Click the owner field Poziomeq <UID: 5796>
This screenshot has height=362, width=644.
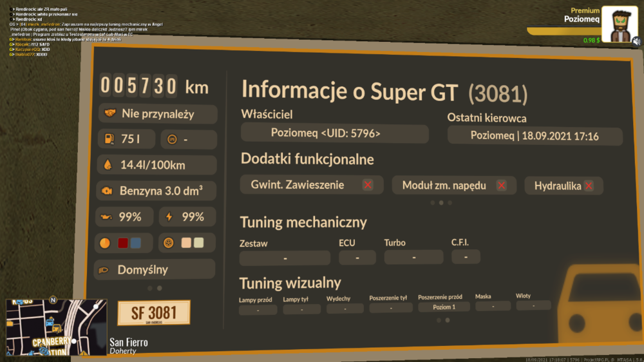(335, 133)
